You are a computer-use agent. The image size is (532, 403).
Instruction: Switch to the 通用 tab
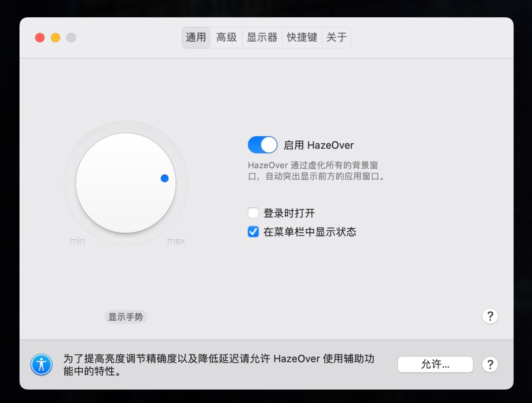[x=196, y=37]
